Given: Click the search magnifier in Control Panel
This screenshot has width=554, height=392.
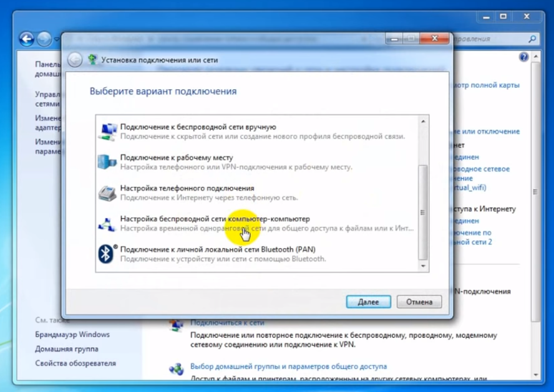Looking at the screenshot, I should click(x=532, y=39).
